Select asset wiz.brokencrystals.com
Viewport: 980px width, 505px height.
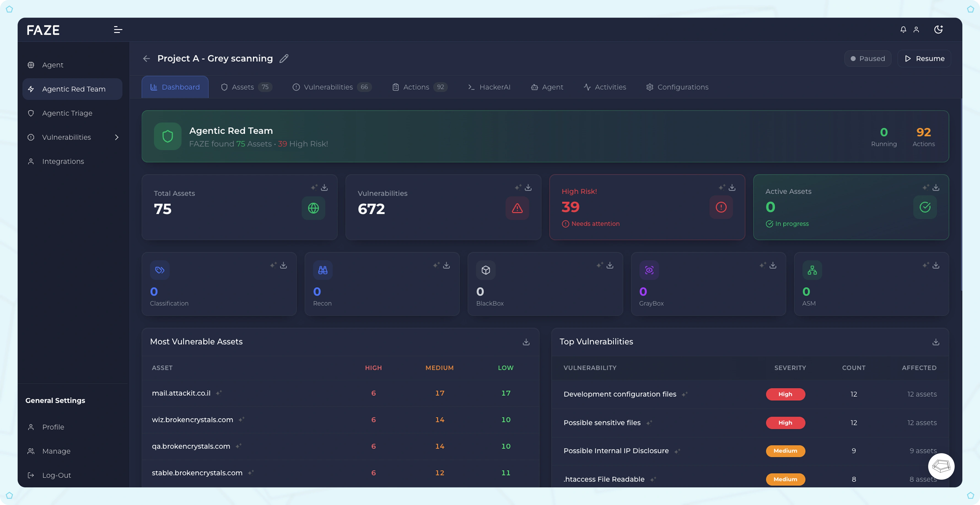pos(192,420)
